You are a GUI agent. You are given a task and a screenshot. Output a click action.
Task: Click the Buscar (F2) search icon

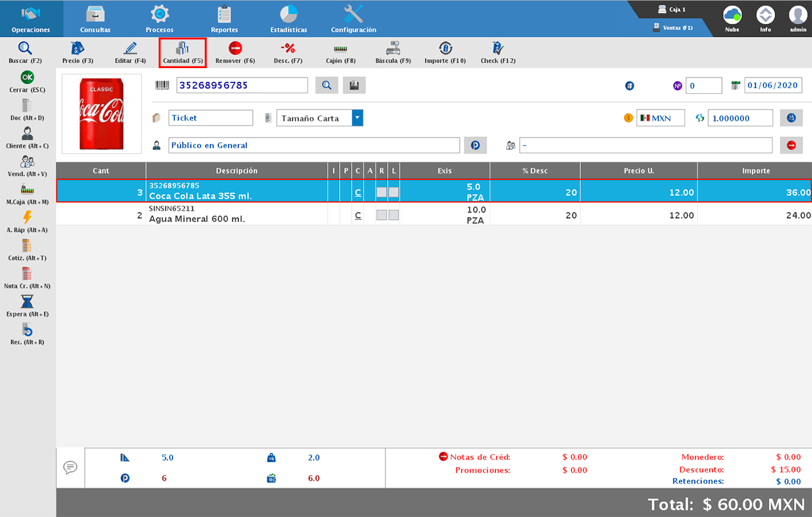(25, 49)
